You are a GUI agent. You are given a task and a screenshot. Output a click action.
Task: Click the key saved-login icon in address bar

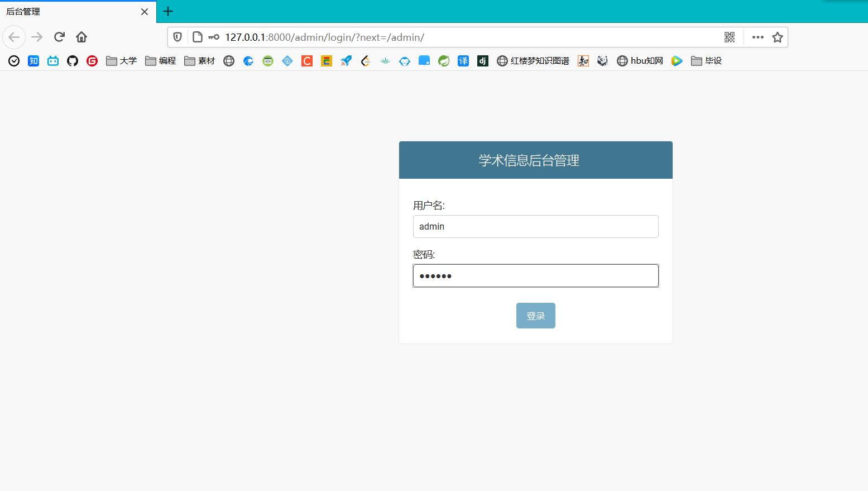(x=214, y=37)
